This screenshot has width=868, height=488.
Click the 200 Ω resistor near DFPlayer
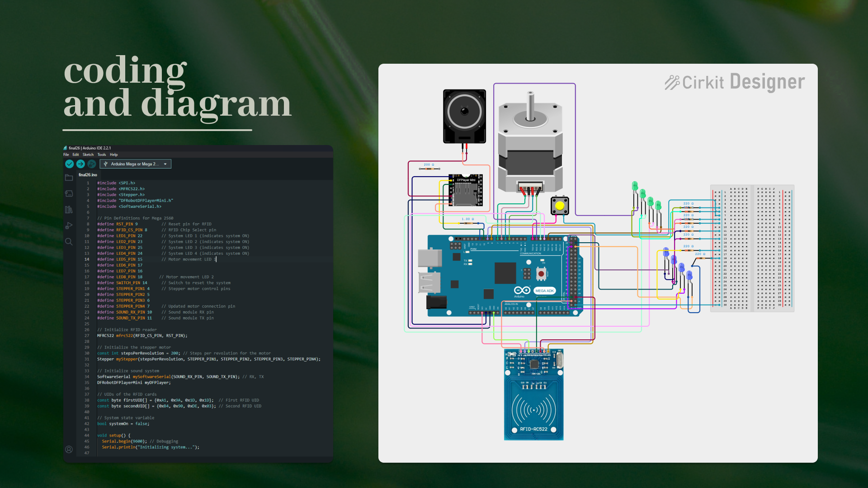pyautogui.click(x=429, y=169)
